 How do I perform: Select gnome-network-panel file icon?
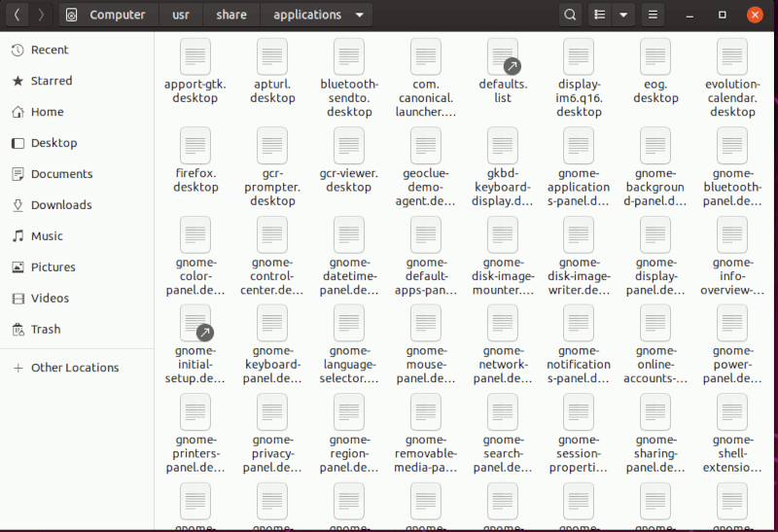point(503,323)
